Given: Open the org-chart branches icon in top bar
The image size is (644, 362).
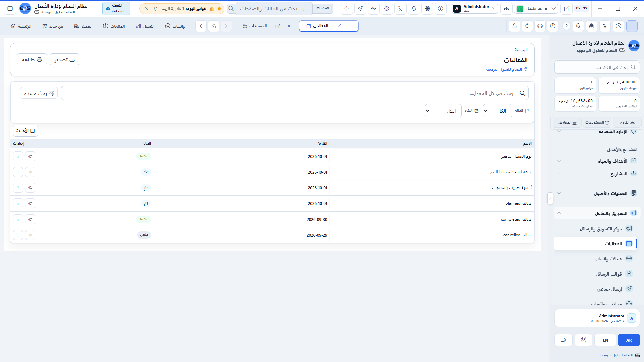Looking at the screenshot, I should coord(506,9).
